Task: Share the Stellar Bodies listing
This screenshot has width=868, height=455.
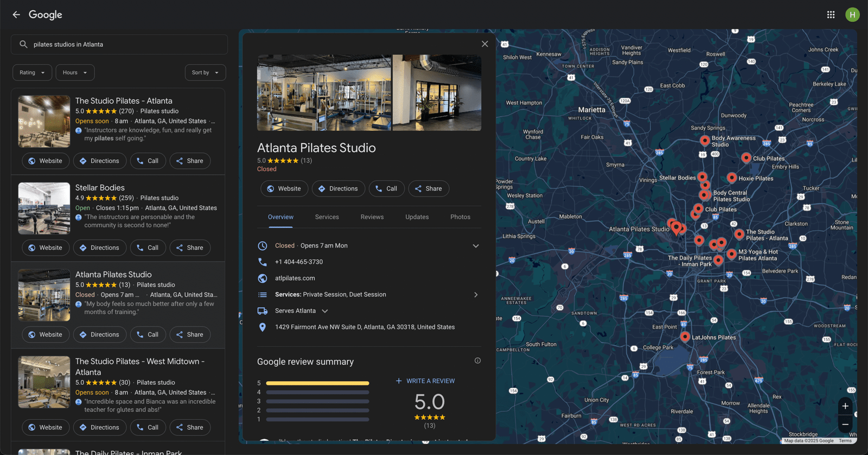Action: coord(190,248)
